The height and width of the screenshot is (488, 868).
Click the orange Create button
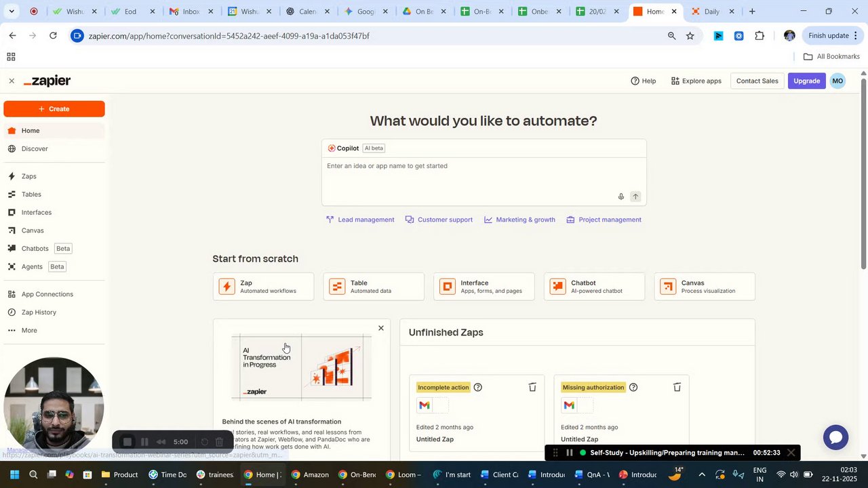[x=54, y=108]
